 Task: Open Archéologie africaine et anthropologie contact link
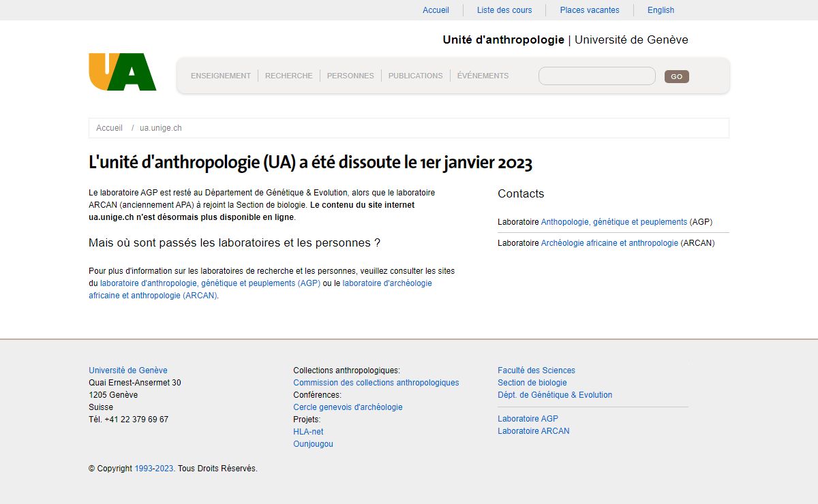click(609, 243)
